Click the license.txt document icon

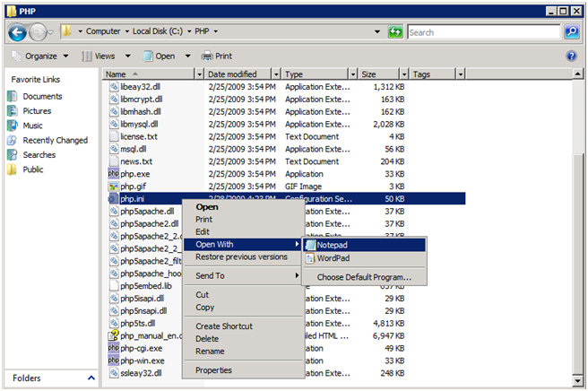(x=114, y=136)
